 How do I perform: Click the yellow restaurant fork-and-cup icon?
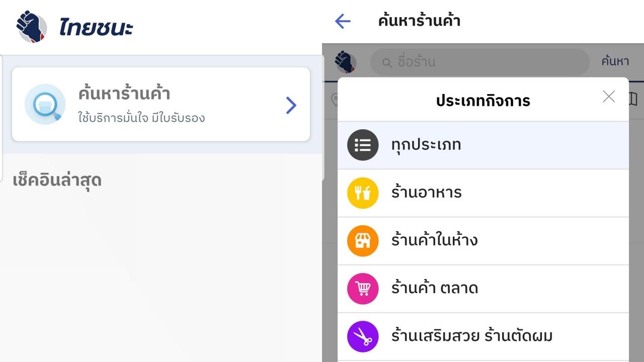pos(363,193)
